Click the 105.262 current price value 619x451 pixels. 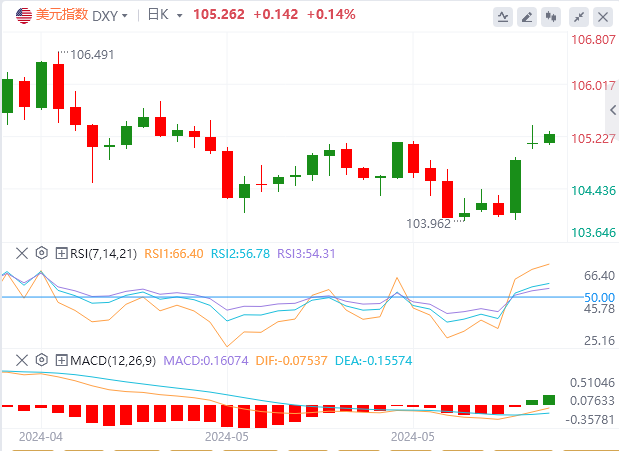pyautogui.click(x=219, y=15)
